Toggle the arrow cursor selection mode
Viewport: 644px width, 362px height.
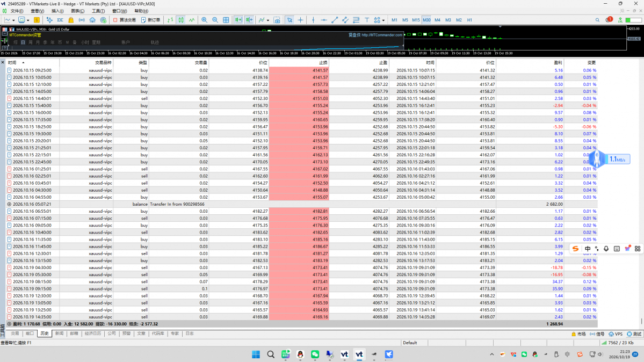290,20
